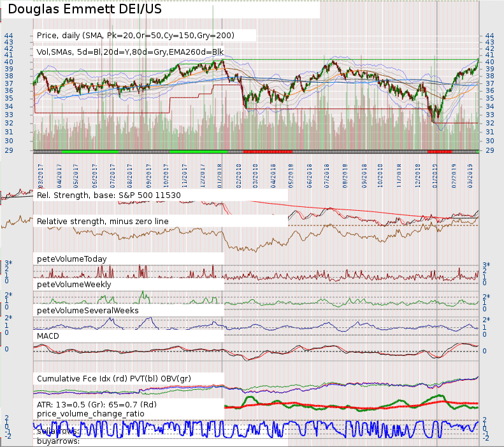Click the 11/2017 date axis label
The width and height of the screenshot is (504, 447).
[x=185, y=176]
